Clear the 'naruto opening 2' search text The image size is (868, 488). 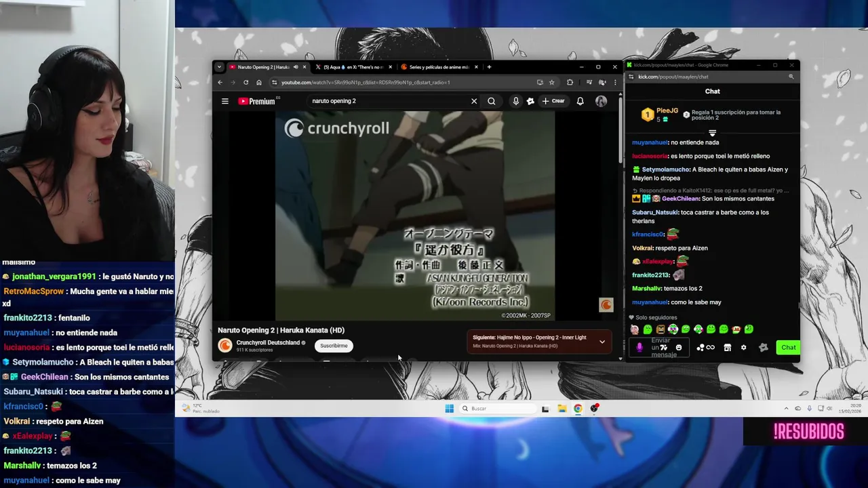pos(474,101)
